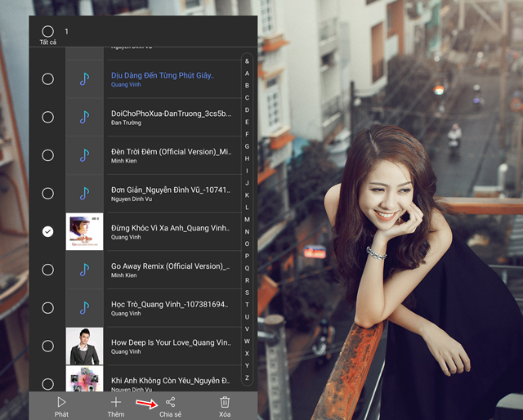Screen dimensions: 523x420
Task: Jump to letter D in index
Action: coord(247,109)
